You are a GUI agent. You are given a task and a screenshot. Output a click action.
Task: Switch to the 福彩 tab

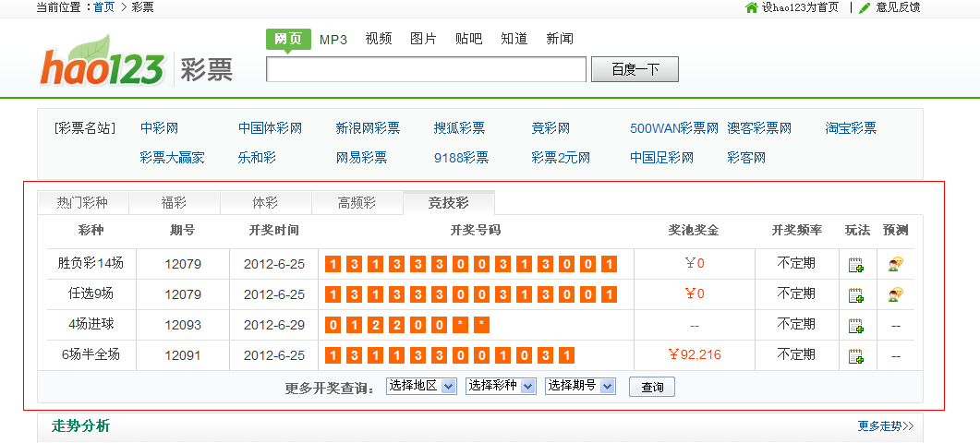click(174, 203)
